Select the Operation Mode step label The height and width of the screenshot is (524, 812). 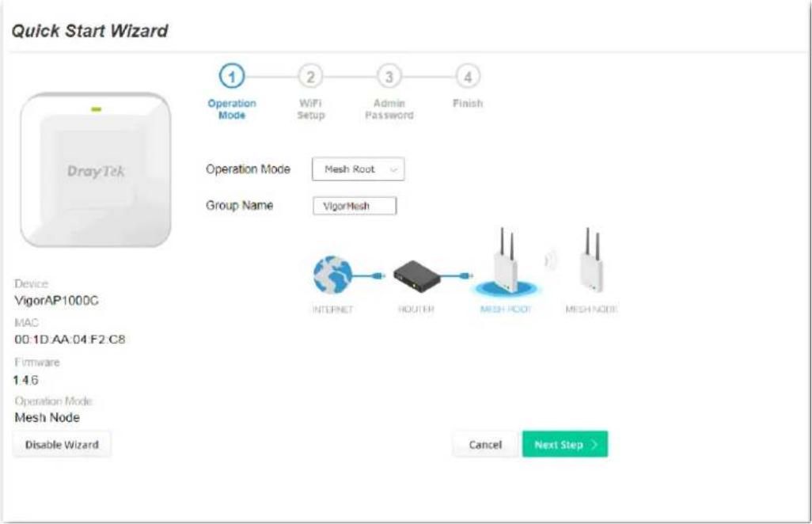coord(231,109)
